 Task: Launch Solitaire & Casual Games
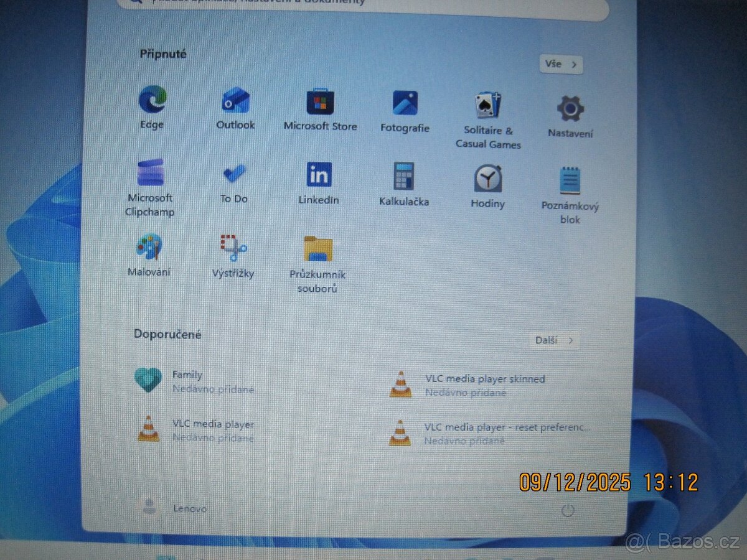click(x=488, y=106)
